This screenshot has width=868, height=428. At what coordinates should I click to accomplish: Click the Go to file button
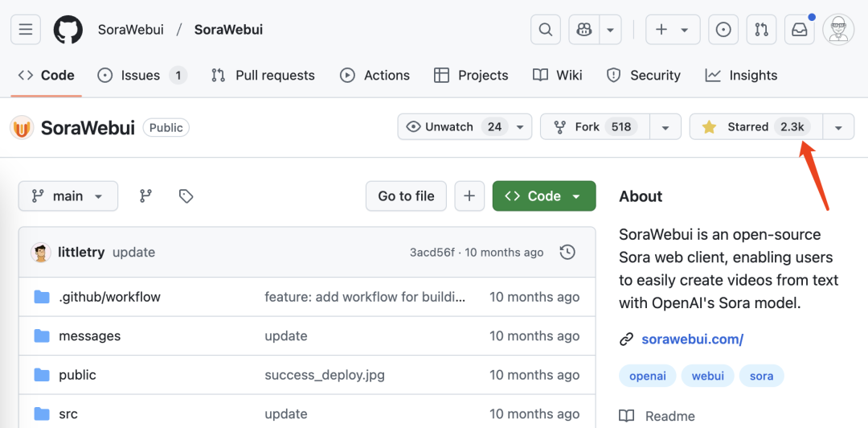tap(406, 196)
